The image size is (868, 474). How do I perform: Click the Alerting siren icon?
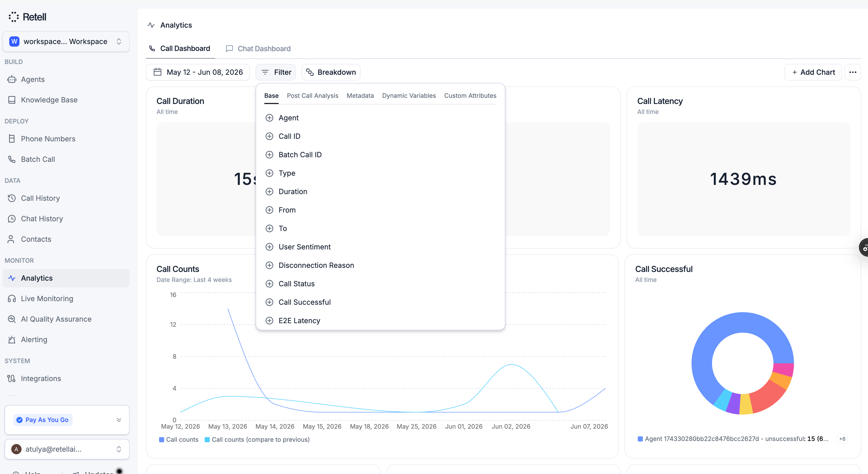pos(12,339)
